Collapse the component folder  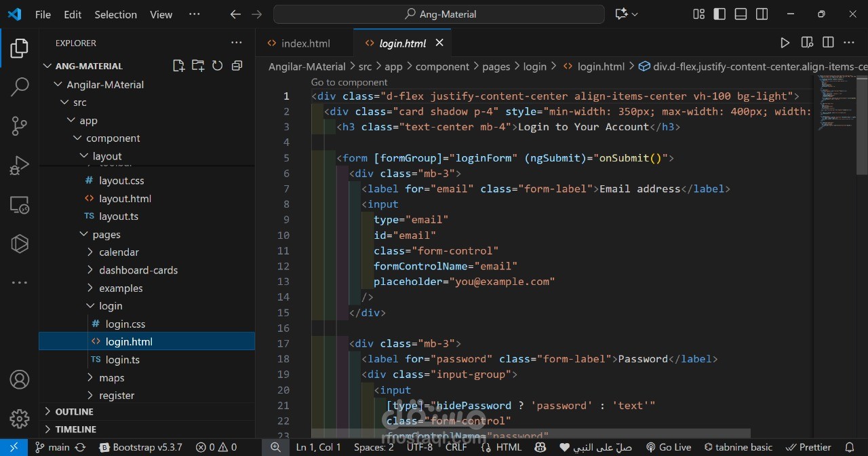(77, 138)
